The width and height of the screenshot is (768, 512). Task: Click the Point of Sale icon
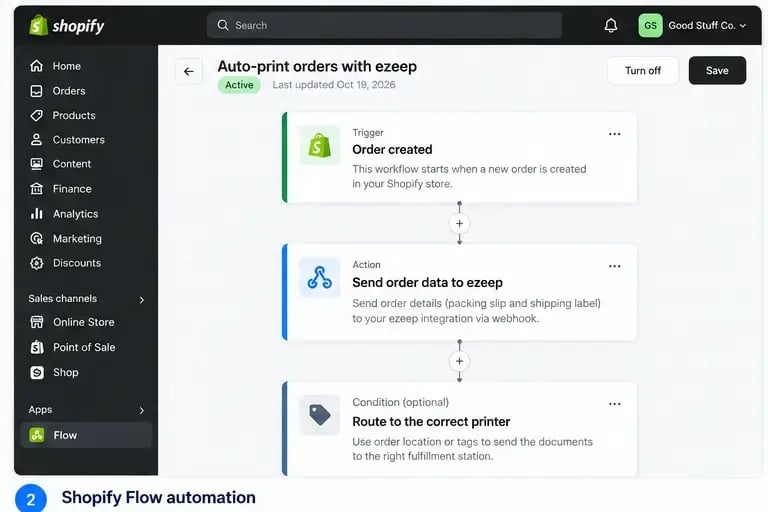click(x=37, y=347)
